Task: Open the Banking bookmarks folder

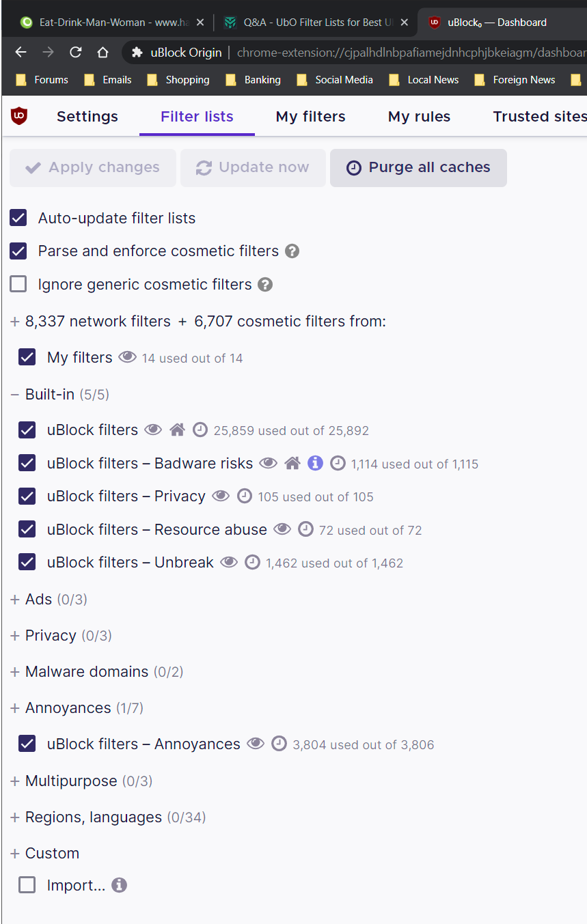Action: click(254, 80)
